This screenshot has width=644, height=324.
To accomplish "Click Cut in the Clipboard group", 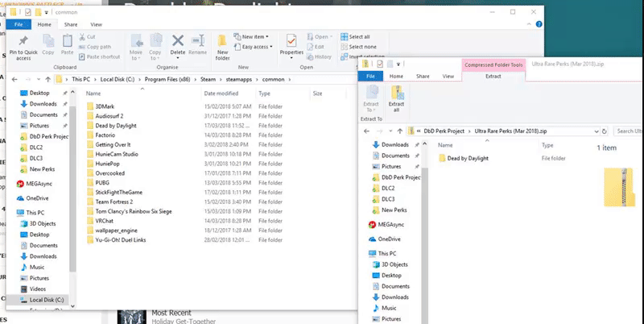I will pos(87,36).
